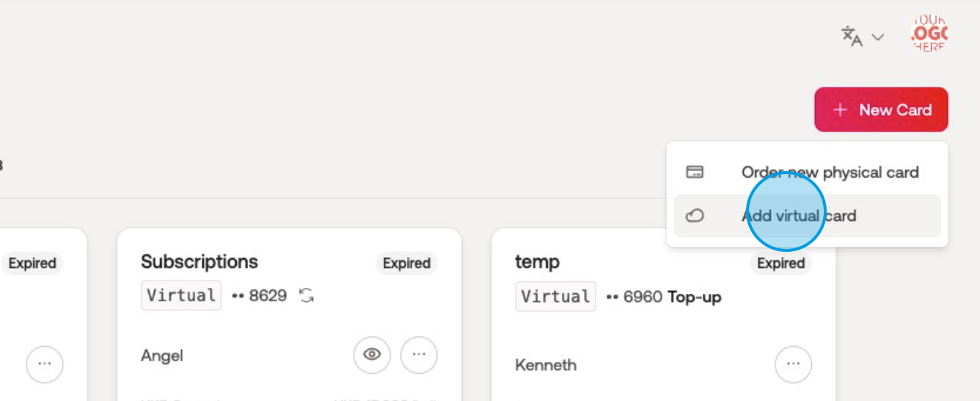980x401 pixels.
Task: Reveal Subscriptions card details with eye icon
Action: [x=372, y=355]
